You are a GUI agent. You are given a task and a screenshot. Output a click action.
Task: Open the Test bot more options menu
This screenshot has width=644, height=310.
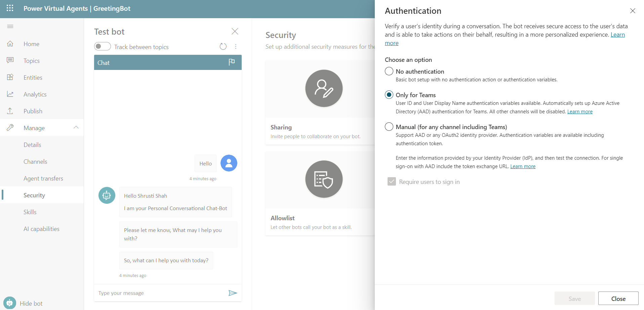pos(236,46)
